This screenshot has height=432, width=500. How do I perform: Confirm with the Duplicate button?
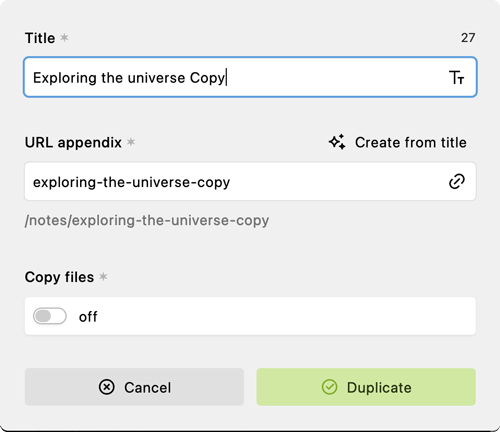coord(366,387)
